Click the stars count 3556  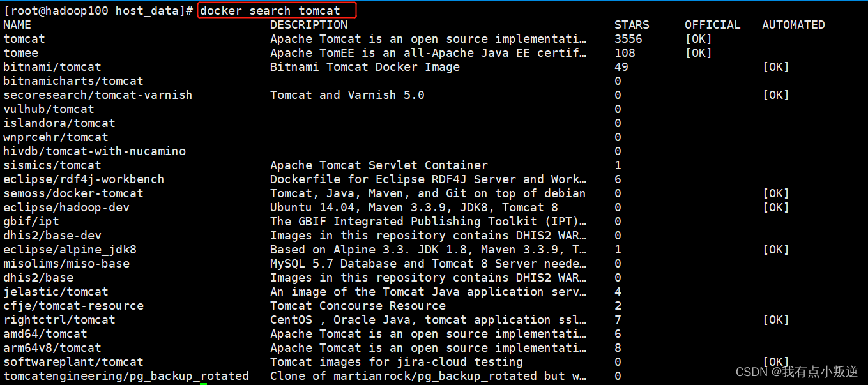click(x=628, y=39)
